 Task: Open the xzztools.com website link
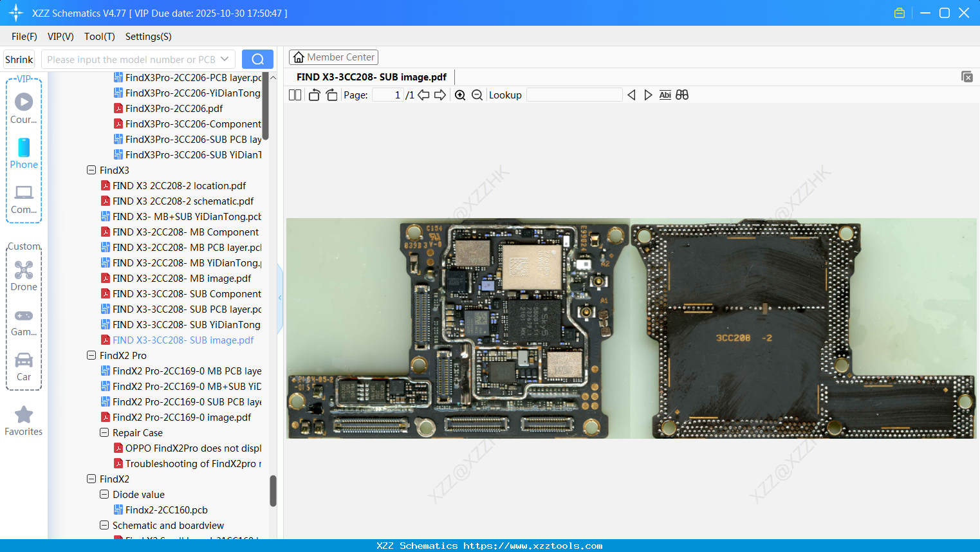point(533,546)
